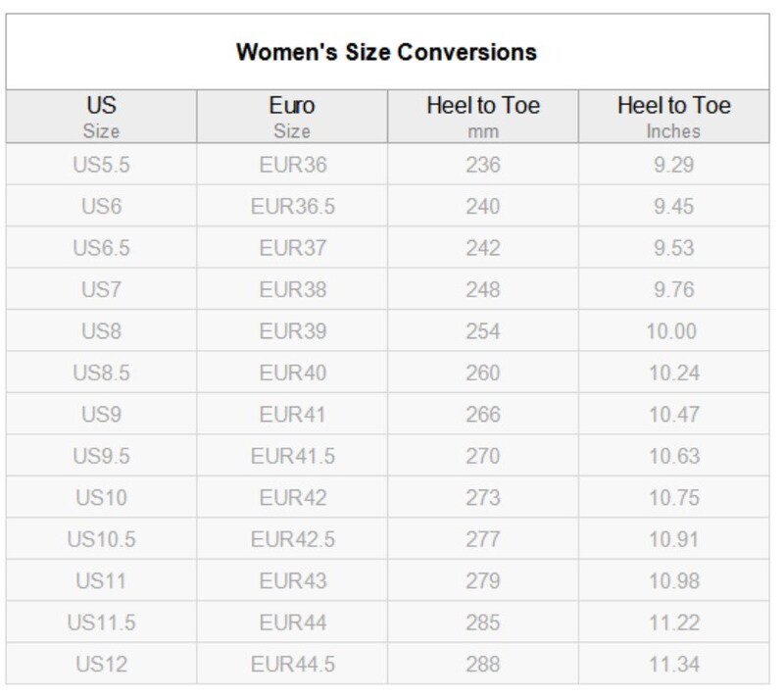This screenshot has height=698, width=784.
Task: Click the Heel to Toe mm header
Action: tap(483, 117)
